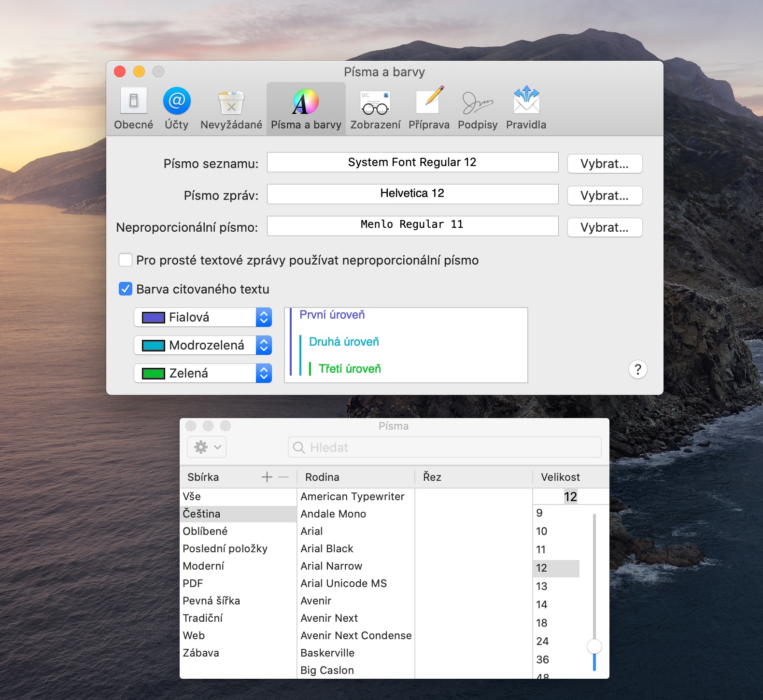763x700 pixels.
Task: Click the Hledat font search field
Action: point(444,448)
